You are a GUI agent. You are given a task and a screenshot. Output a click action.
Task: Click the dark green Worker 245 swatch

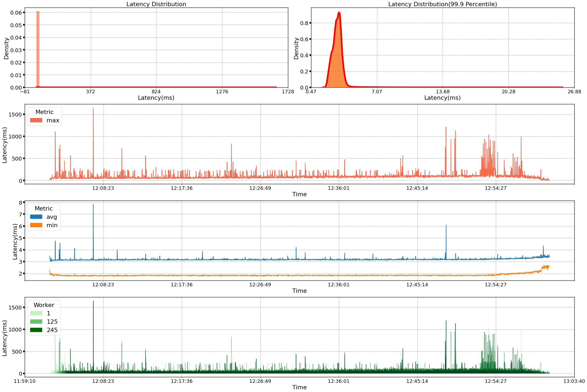tap(36, 330)
